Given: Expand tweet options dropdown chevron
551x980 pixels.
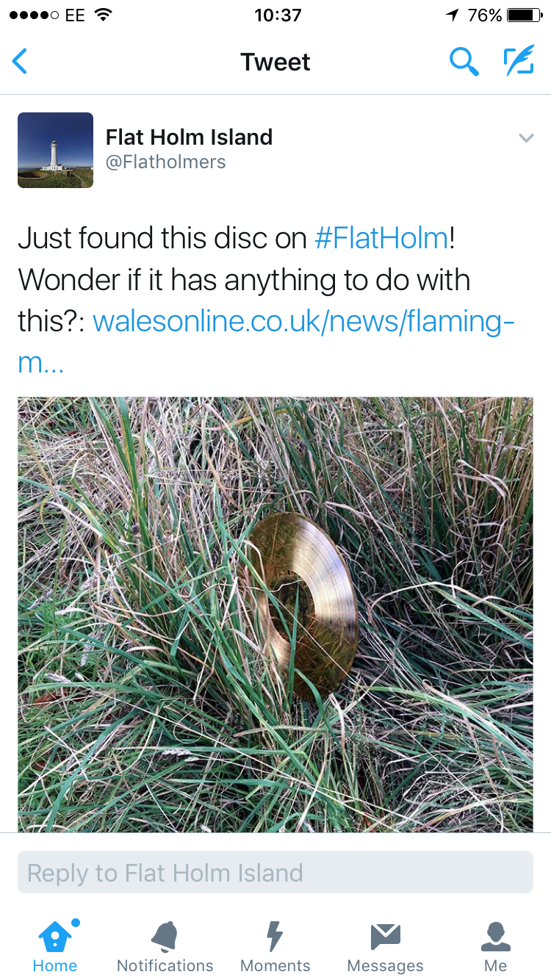Looking at the screenshot, I should click(526, 137).
